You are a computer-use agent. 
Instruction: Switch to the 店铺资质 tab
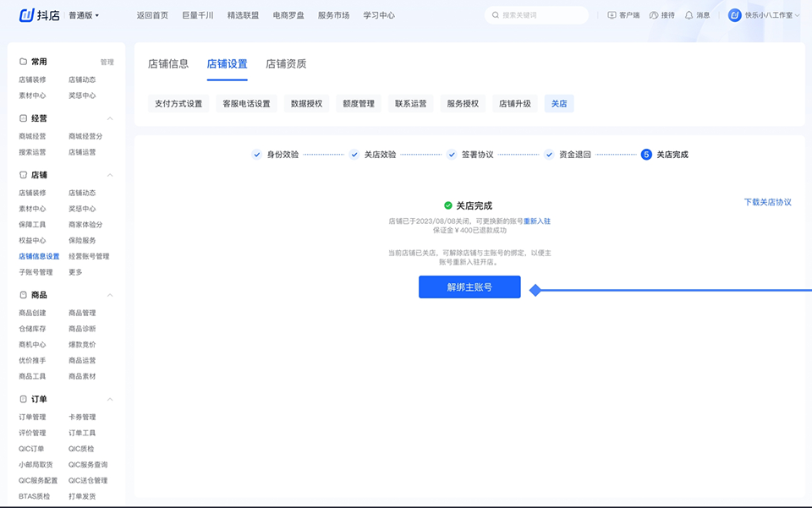point(286,64)
